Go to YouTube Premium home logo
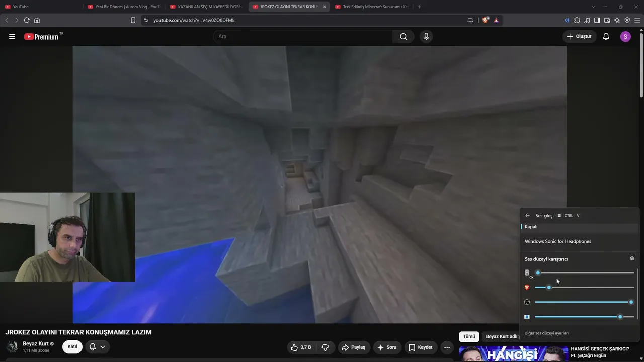Image resolution: width=644 pixels, height=362 pixels. (41, 37)
